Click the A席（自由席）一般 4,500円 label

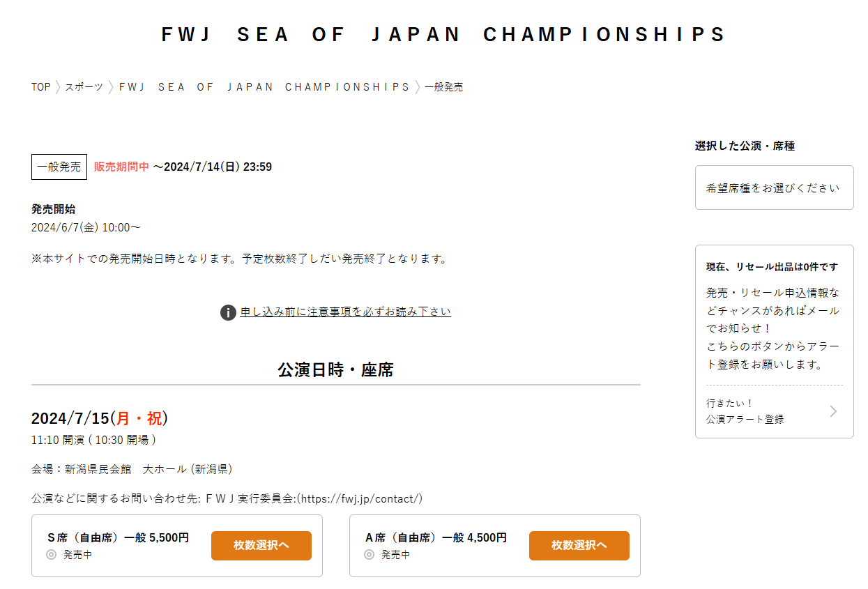(x=436, y=537)
